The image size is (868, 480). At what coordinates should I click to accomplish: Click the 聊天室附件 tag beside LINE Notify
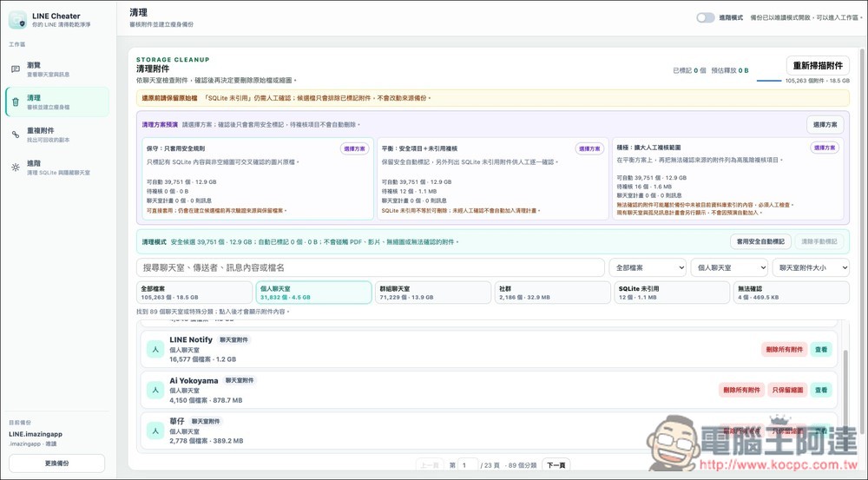[x=234, y=340]
